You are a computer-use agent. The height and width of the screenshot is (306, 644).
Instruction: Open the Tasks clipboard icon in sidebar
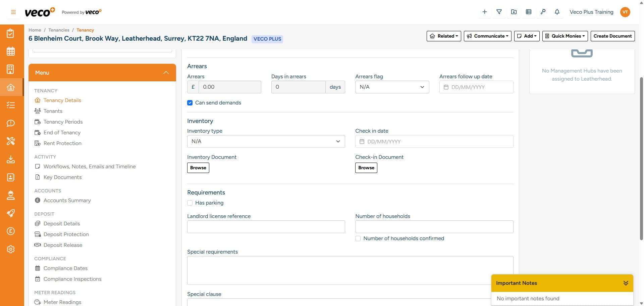coord(11,33)
